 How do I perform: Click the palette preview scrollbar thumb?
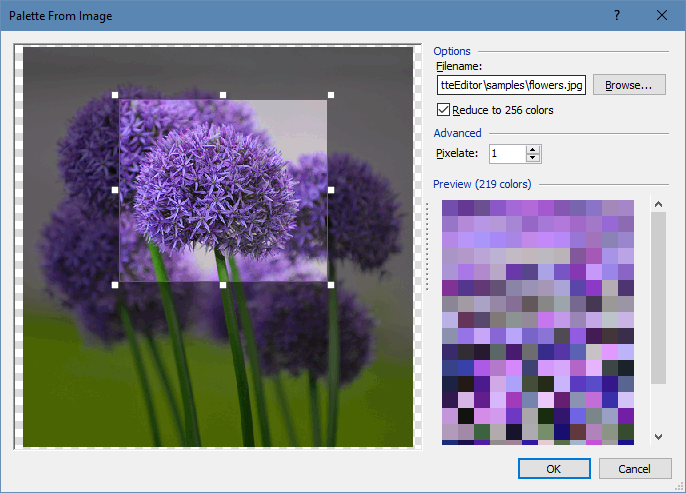(x=658, y=298)
